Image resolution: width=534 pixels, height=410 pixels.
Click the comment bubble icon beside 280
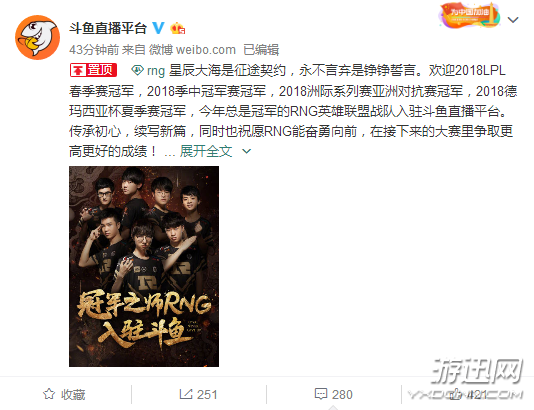321,394
